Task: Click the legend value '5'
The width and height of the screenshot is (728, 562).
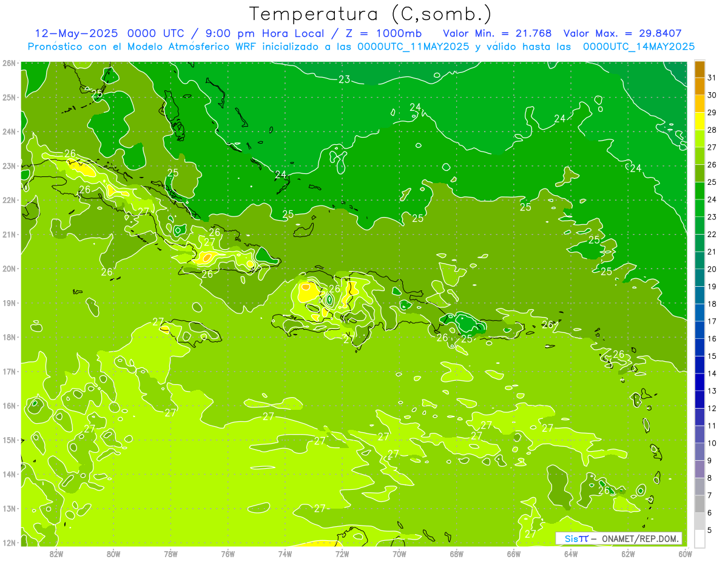Action: click(710, 530)
